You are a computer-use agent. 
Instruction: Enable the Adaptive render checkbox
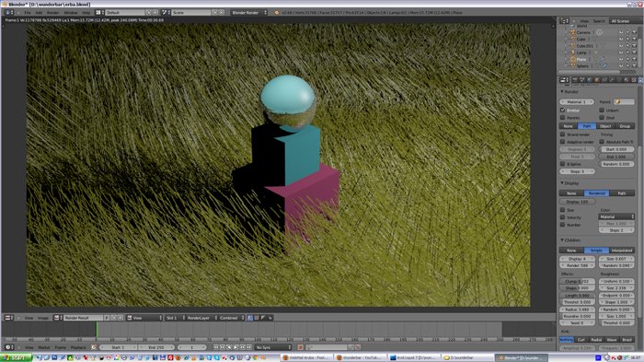[563, 142]
